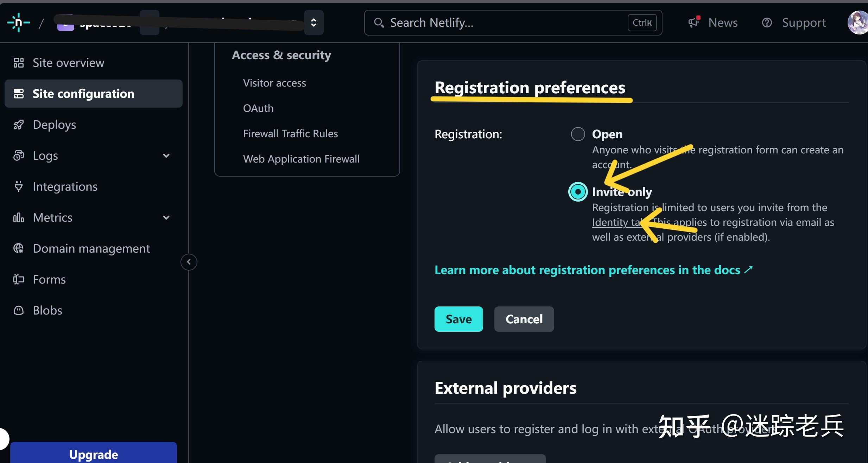868x463 pixels.
Task: Save the registration preferences
Action: coord(458,319)
